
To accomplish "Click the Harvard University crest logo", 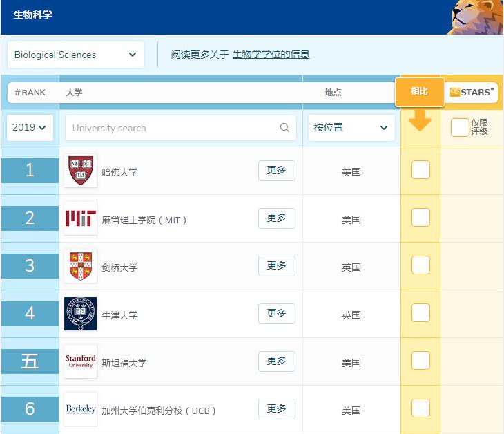I will (x=80, y=171).
